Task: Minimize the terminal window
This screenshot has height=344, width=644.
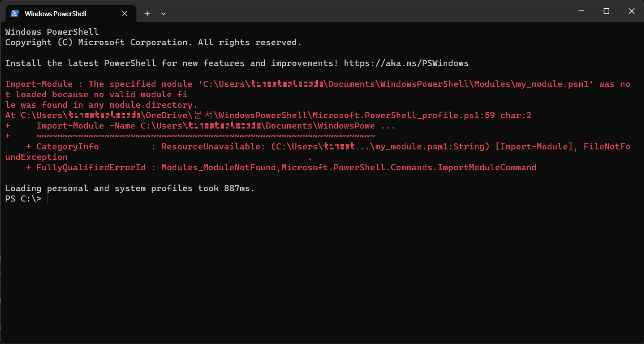Action: 581,11
